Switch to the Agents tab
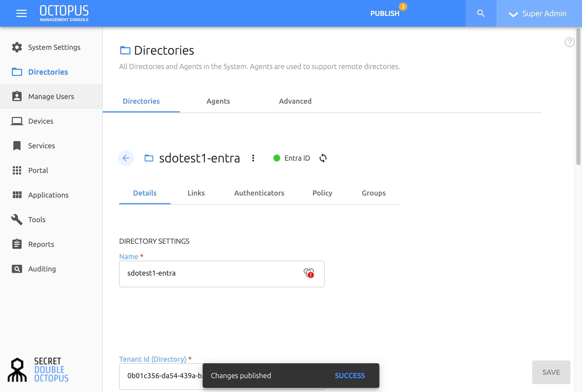This screenshot has height=392, width=582. 218,101
